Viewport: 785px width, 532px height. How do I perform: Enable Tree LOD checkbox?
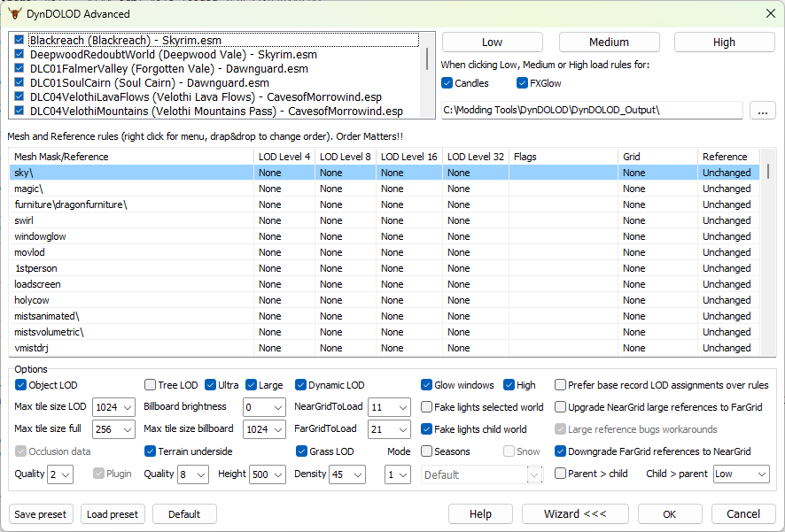[x=150, y=385]
